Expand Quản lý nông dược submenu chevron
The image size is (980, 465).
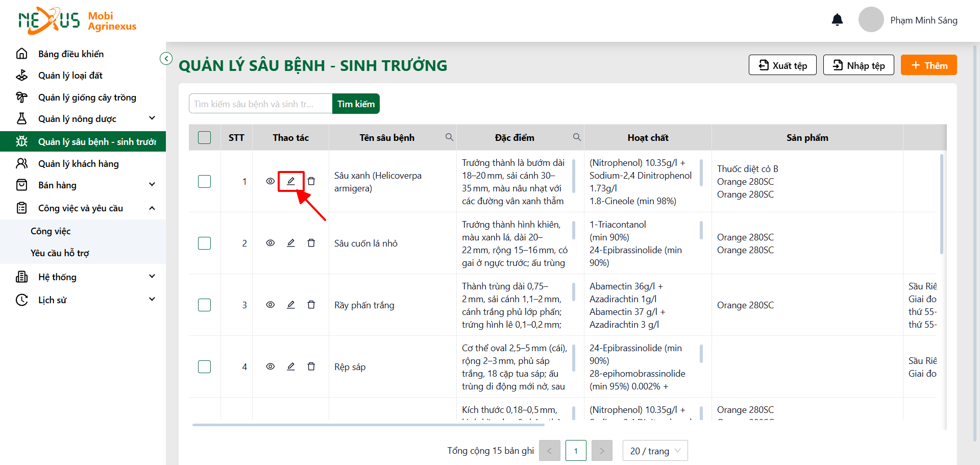pyautogui.click(x=152, y=118)
